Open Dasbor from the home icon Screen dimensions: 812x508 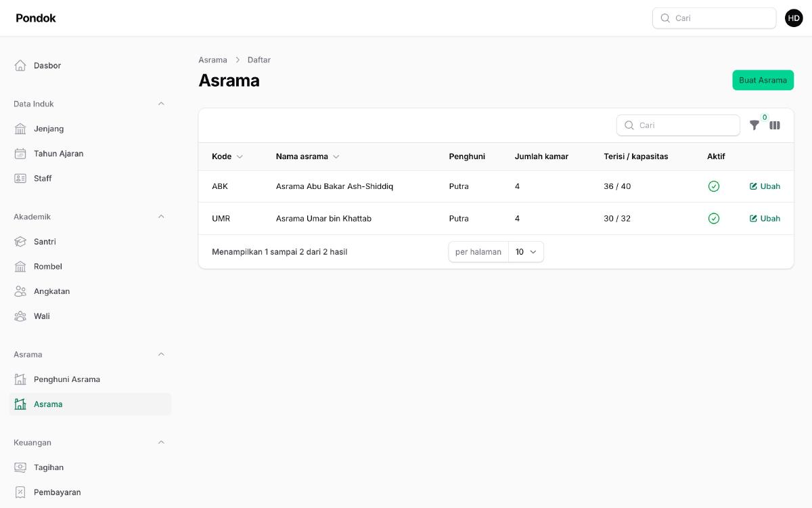[x=20, y=66]
